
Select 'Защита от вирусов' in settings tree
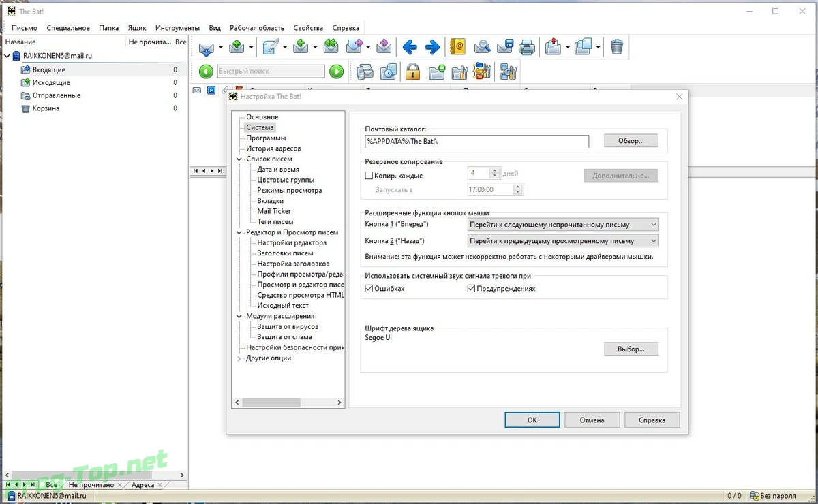[288, 326]
